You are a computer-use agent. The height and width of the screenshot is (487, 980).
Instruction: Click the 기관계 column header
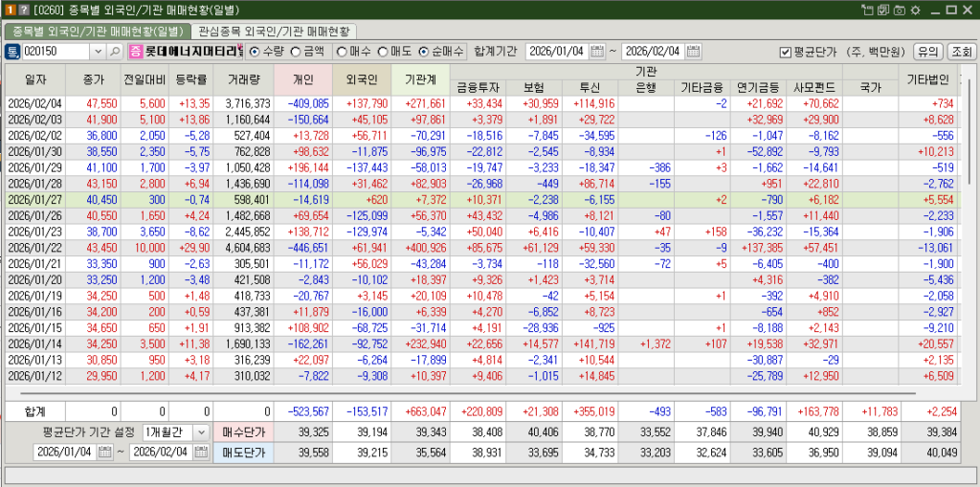pos(420,79)
